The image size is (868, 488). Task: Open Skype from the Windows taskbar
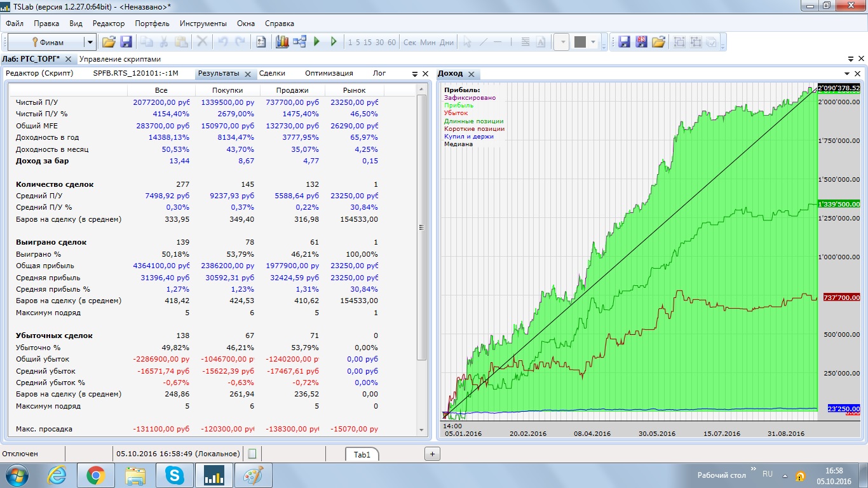pos(174,475)
